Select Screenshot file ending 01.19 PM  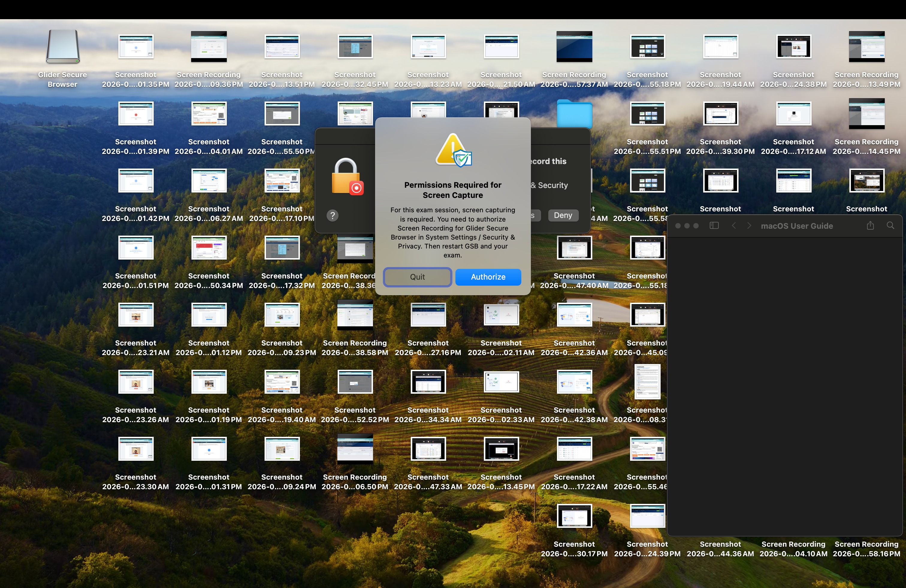pos(209,381)
